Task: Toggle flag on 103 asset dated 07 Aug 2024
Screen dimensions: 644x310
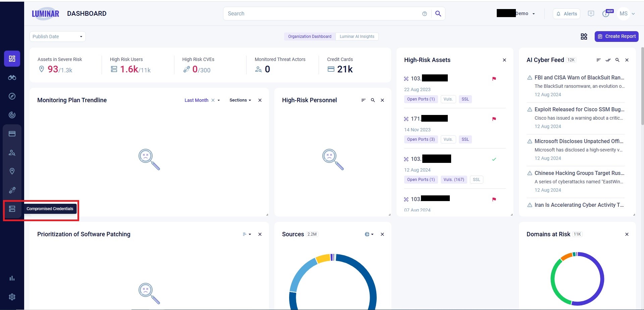Action: tap(494, 199)
